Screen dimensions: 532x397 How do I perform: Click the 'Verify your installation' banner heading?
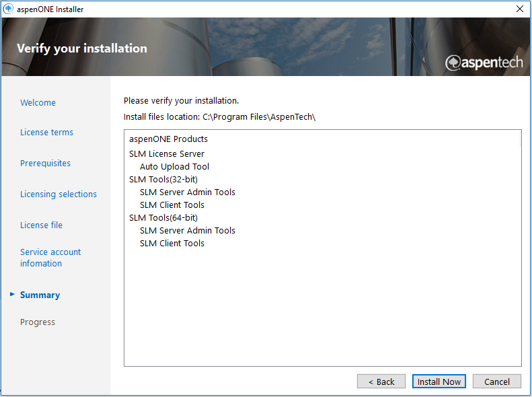[82, 48]
